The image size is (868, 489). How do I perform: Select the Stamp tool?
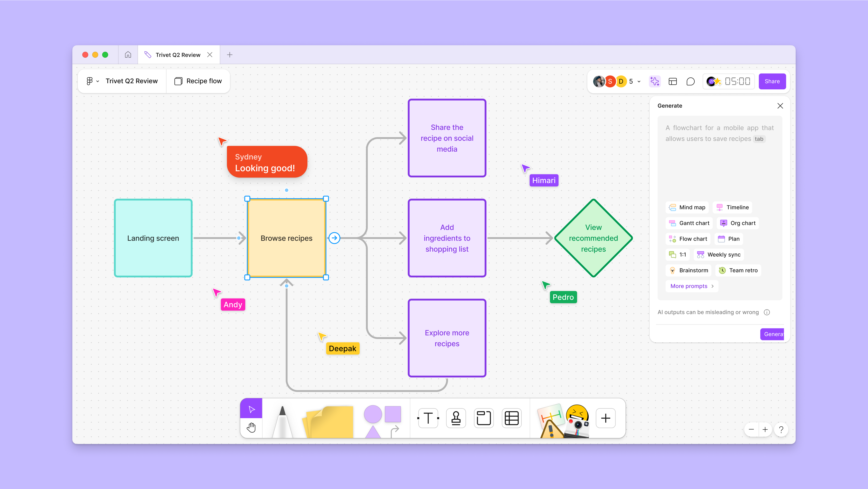(x=456, y=418)
